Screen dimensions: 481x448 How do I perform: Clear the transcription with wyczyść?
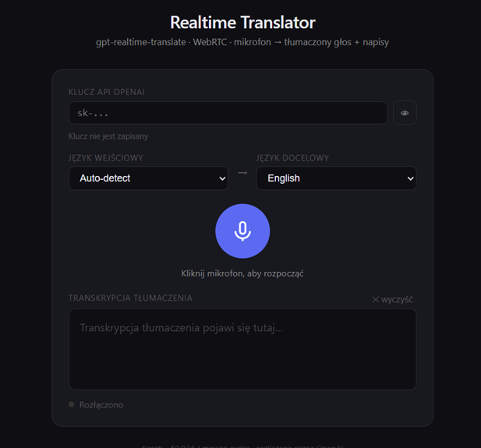click(393, 299)
